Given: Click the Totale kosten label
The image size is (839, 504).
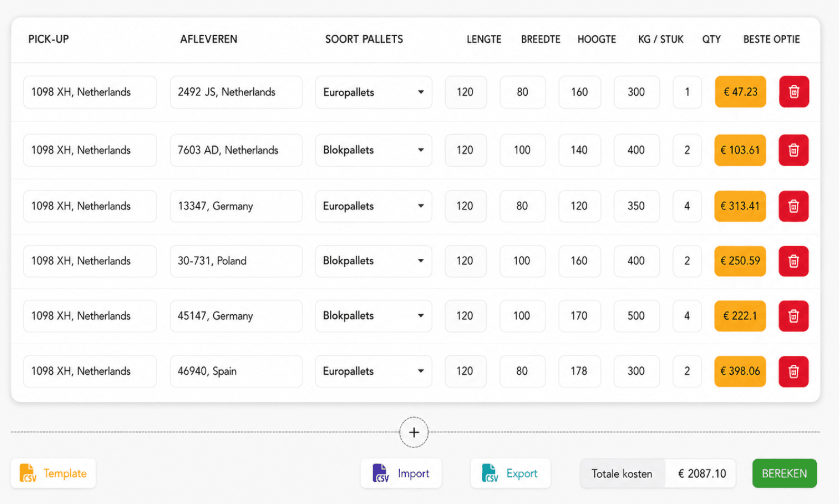Looking at the screenshot, I should click(x=622, y=473).
